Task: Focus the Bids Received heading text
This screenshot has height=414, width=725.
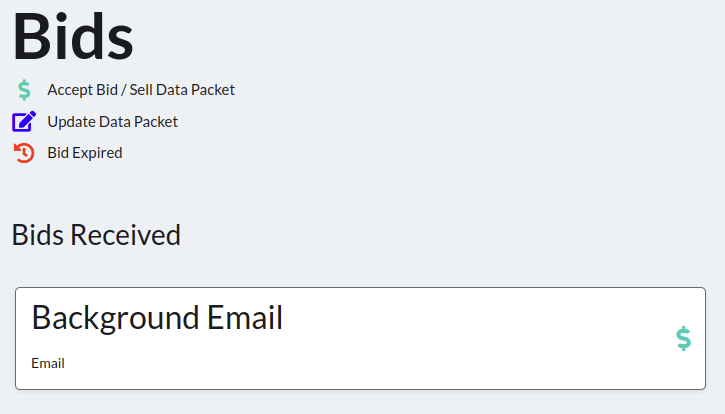Action: pyautogui.click(x=96, y=235)
